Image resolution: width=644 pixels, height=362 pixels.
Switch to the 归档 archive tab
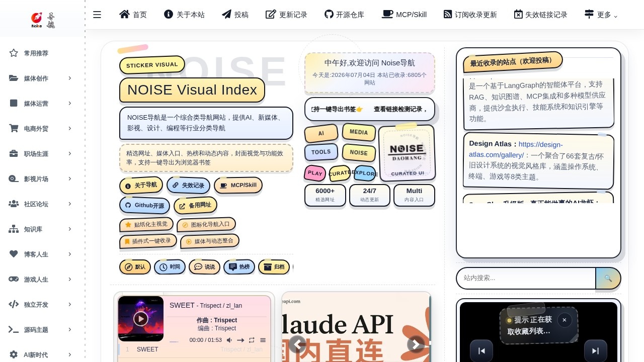(x=274, y=267)
